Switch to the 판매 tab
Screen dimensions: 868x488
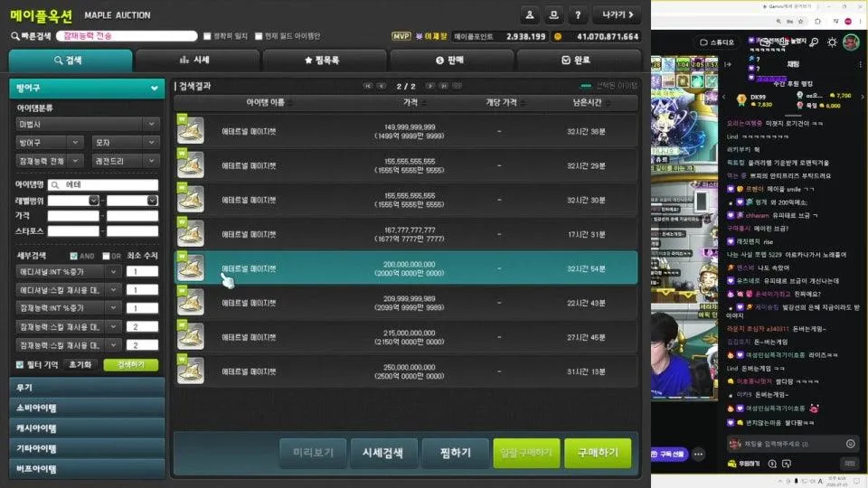[x=451, y=61]
